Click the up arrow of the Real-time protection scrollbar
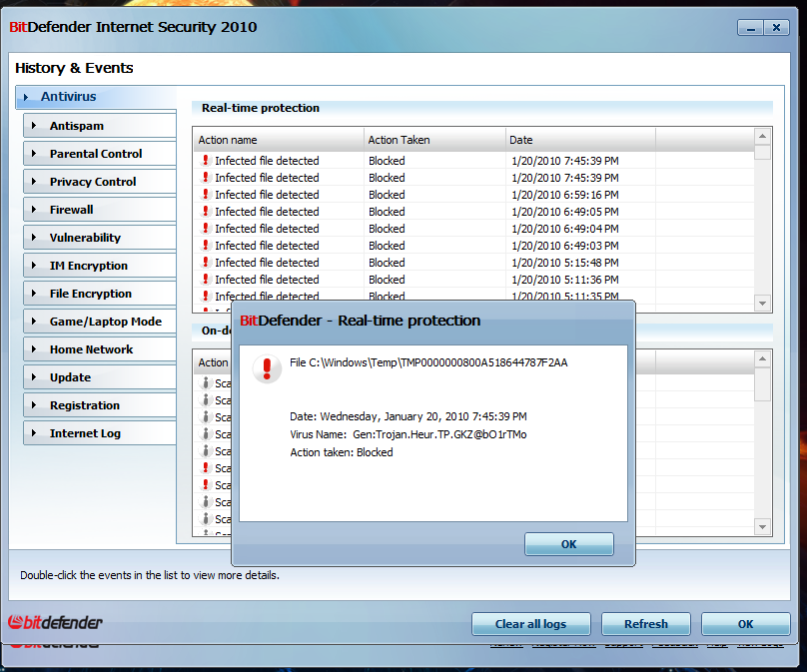This screenshot has width=807, height=672. pos(762,136)
